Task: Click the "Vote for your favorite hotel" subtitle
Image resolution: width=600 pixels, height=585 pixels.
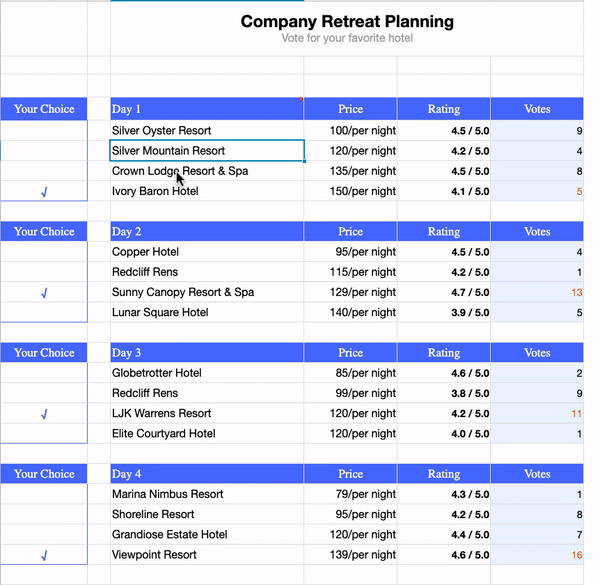Action: (x=347, y=39)
